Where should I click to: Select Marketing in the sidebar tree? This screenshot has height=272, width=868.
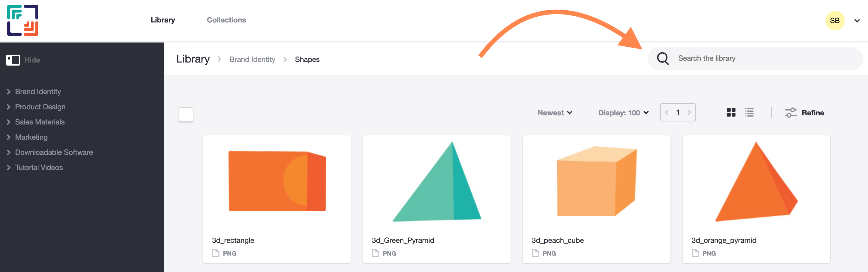point(31,137)
